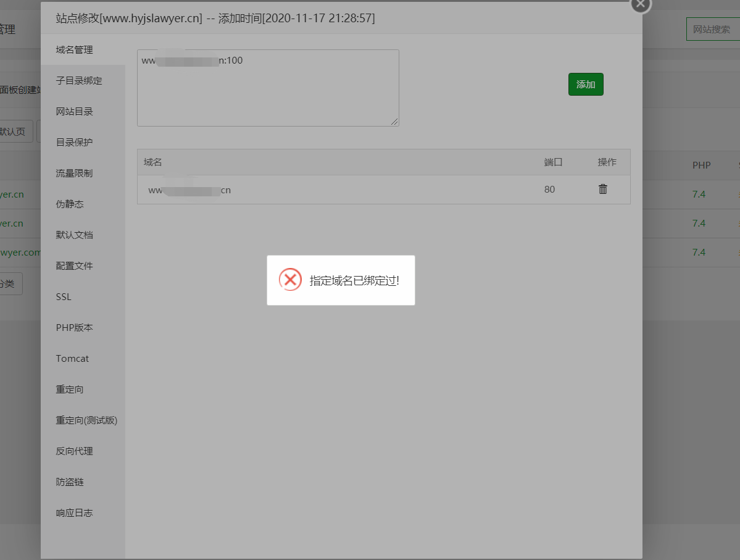Viewport: 740px width, 560px height.
Task: Select the 流量限制 tab
Action: coord(83,173)
